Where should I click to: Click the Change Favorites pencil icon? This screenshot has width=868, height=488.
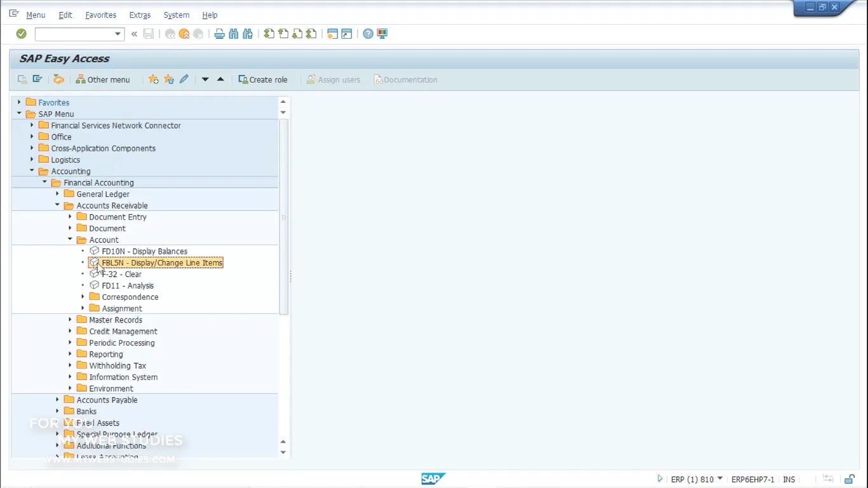click(x=184, y=79)
